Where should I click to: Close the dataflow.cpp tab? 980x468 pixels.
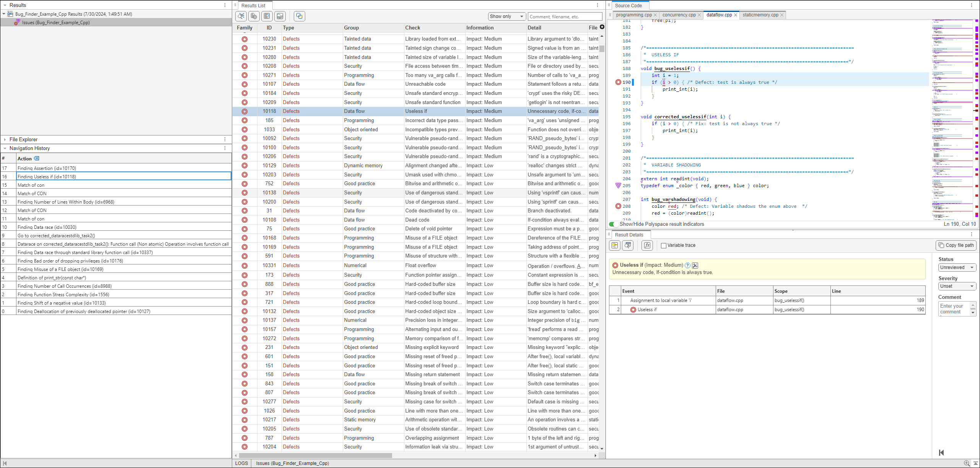pyautogui.click(x=735, y=15)
